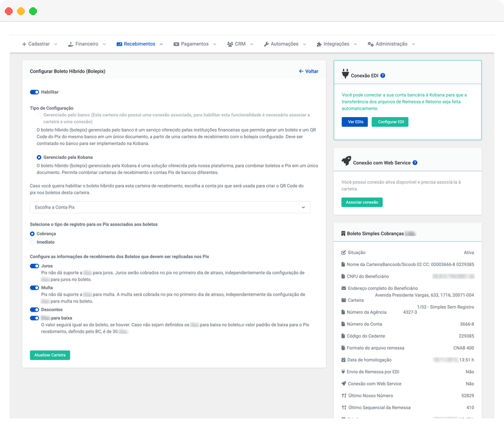
Task: Click the Atualizar Carteira button
Action: coord(50,356)
